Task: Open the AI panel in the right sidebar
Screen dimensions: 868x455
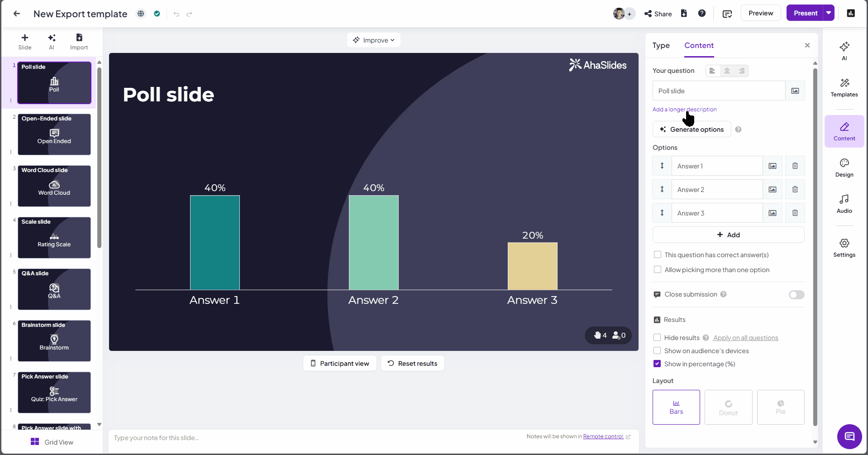Action: click(844, 51)
